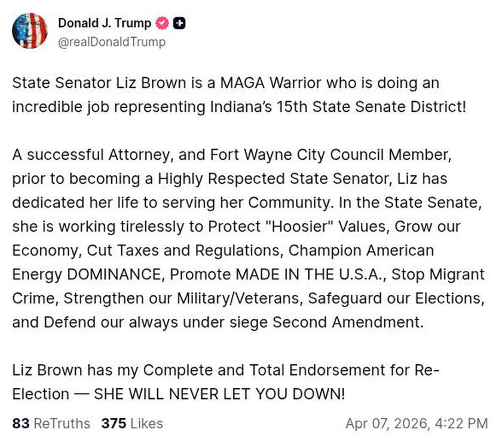
Task: View the 83 ReTruths count
Action: tap(20, 423)
